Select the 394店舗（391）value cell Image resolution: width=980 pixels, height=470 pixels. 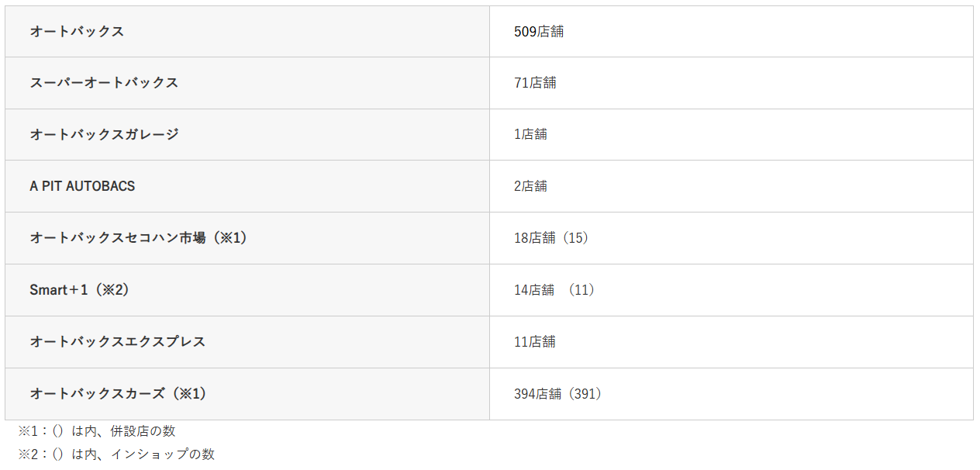557,394
